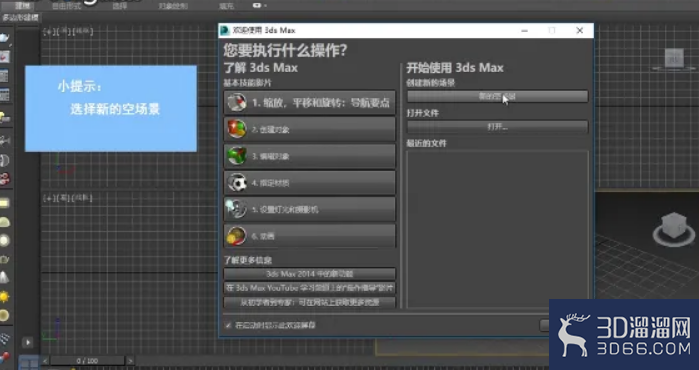Image resolution: width=699 pixels, height=370 pixels.
Task: Play skill movie 3. 编辑对象
Action: (310, 156)
